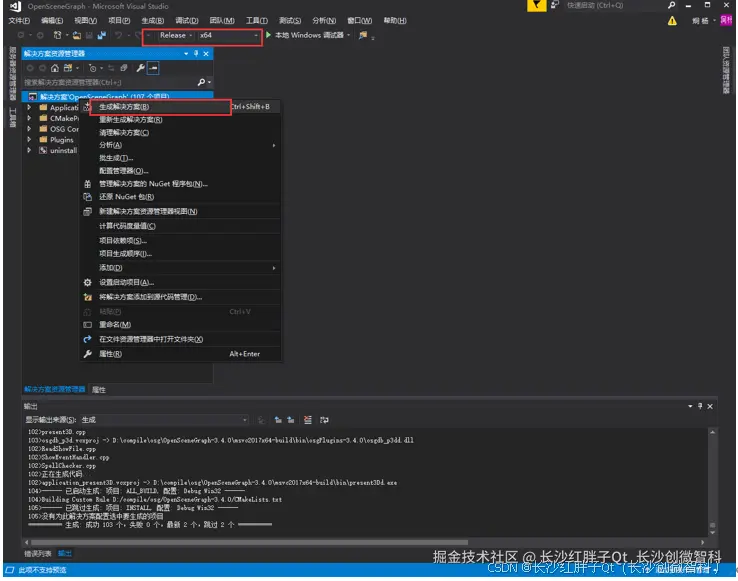
Task: Click the Clear All icon in Output panel
Action: 308,420
